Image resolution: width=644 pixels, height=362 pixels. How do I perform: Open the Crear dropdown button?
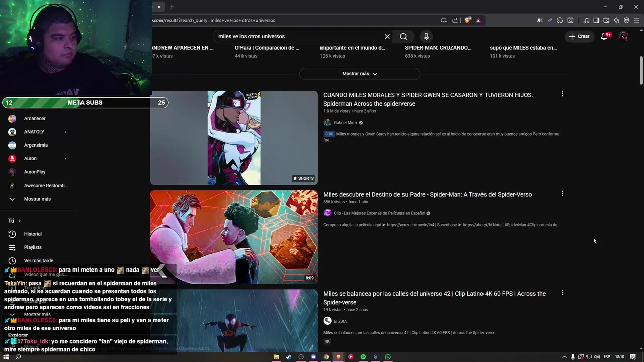pos(579,36)
